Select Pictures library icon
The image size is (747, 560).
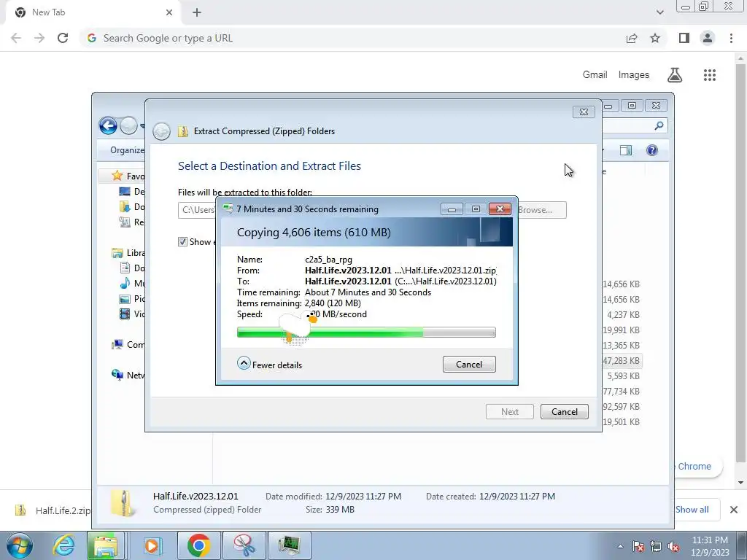tap(125, 298)
